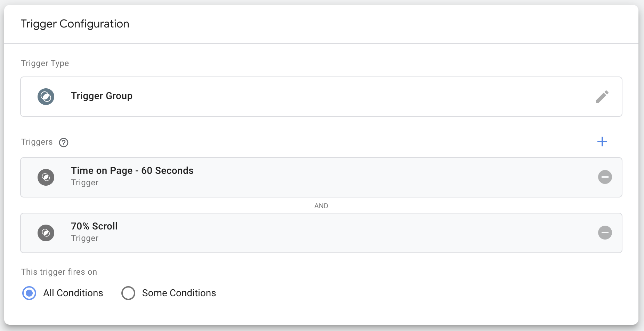The image size is (644, 331).
Task: Click the All Conditions label text
Action: pyautogui.click(x=73, y=293)
